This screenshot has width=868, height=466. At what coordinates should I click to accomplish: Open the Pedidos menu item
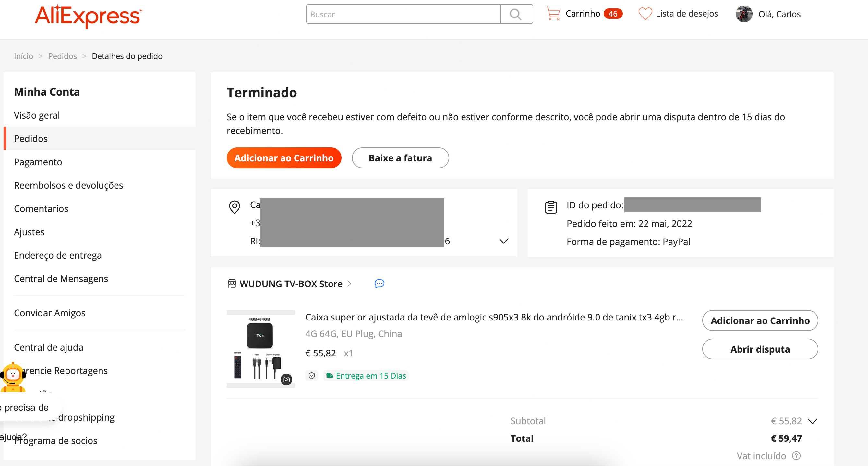coord(31,138)
